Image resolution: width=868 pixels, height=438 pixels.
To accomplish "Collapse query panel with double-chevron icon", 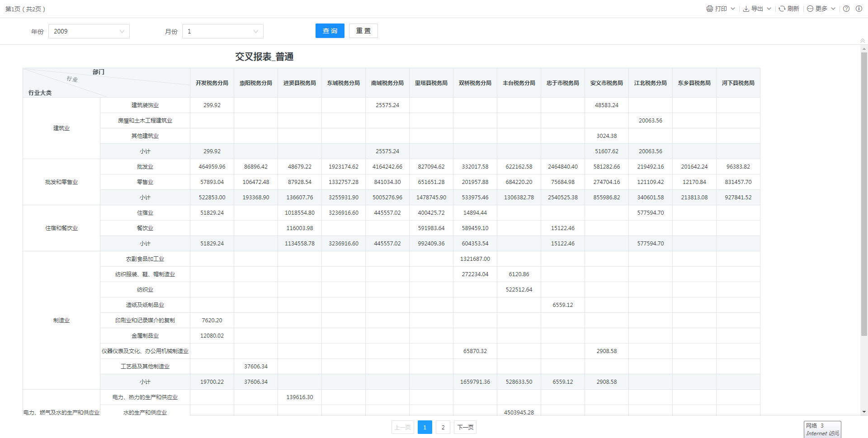I will pyautogui.click(x=863, y=41).
